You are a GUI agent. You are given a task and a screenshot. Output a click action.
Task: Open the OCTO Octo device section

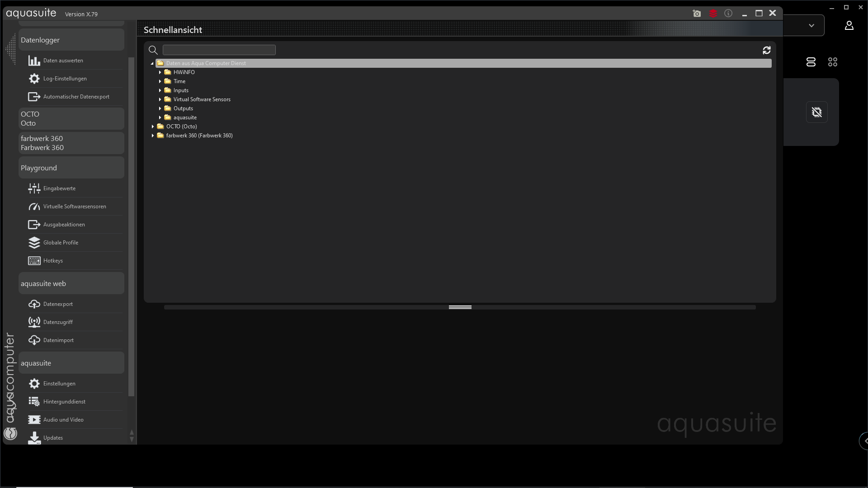coord(71,119)
